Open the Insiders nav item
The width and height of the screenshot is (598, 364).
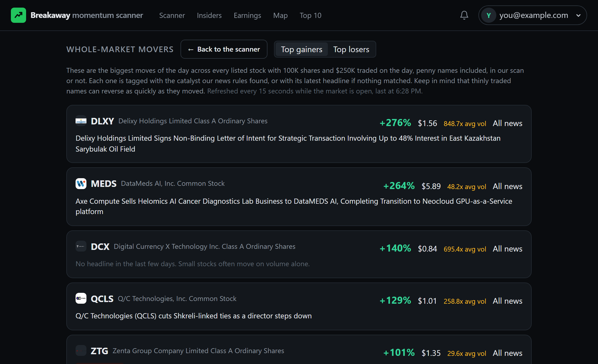(x=209, y=15)
